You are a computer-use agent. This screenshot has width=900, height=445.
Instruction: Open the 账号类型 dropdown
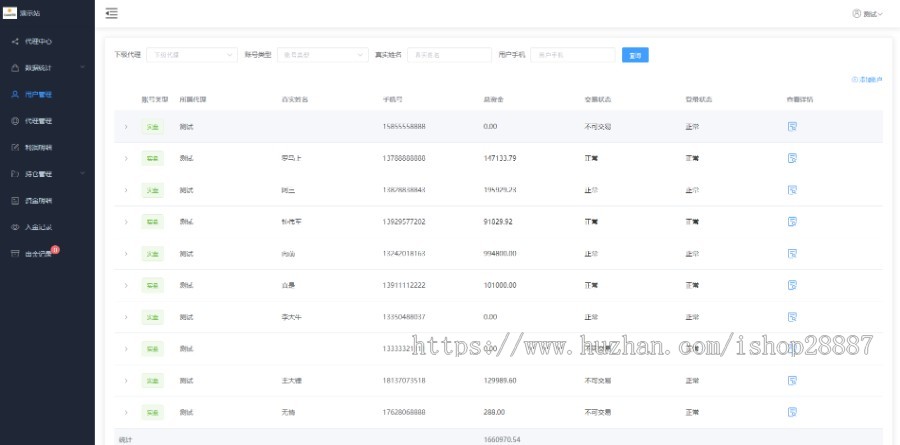(323, 55)
